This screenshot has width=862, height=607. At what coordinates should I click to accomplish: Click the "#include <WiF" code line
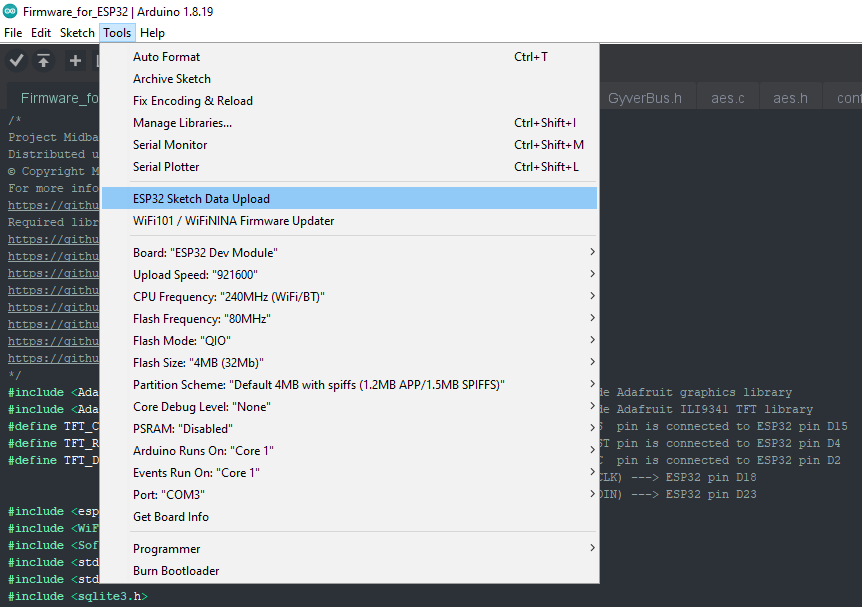click(53, 528)
